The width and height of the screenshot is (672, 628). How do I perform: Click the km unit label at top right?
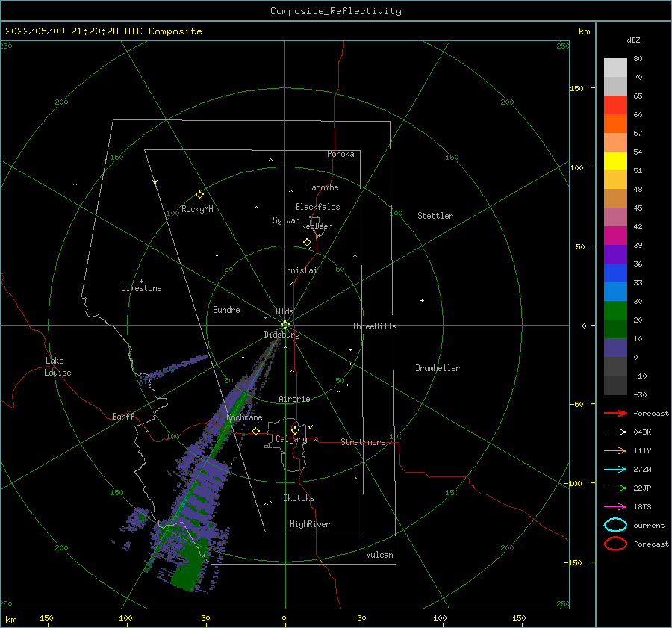tap(584, 31)
